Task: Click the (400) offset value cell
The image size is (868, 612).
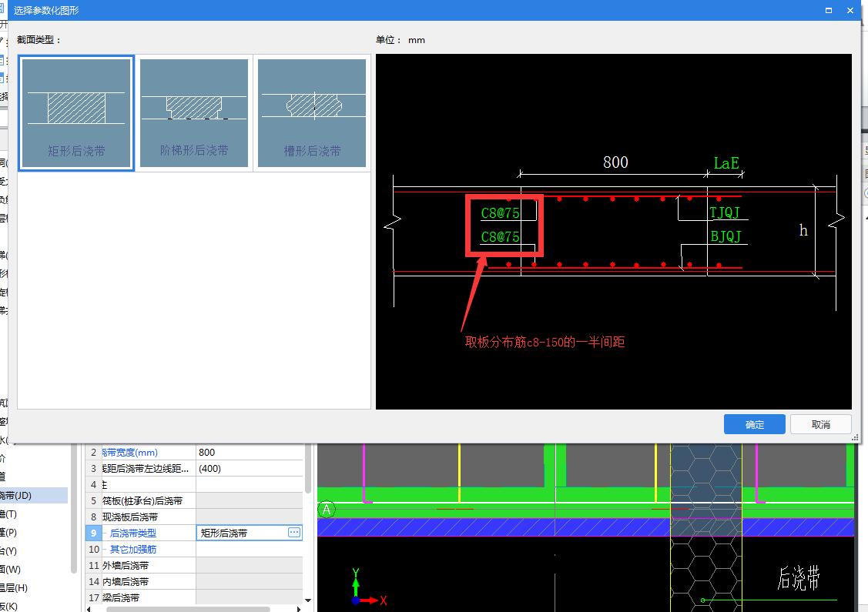Action: click(x=249, y=468)
